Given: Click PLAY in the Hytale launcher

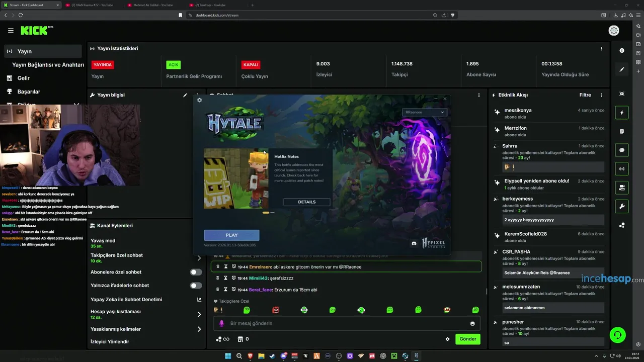Looking at the screenshot, I should click(x=231, y=235).
